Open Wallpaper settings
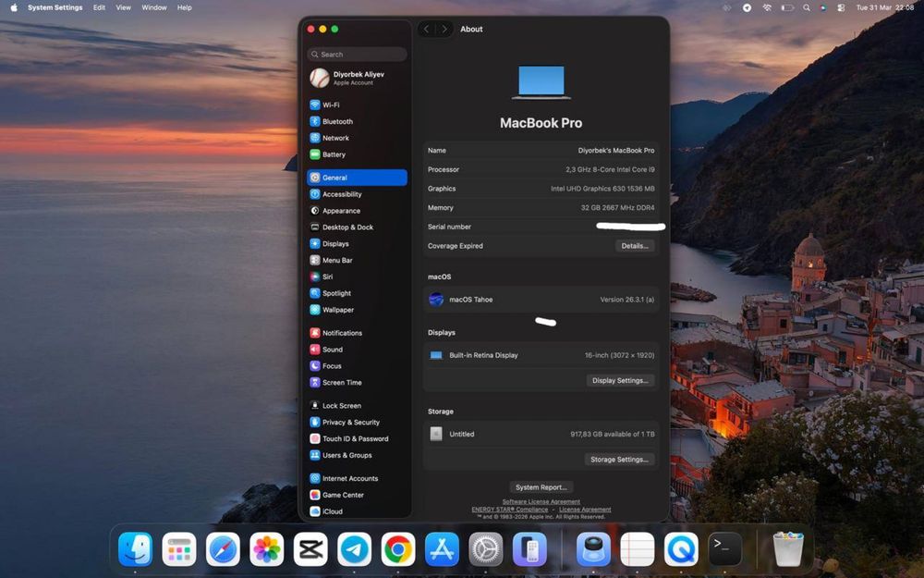 357,310
